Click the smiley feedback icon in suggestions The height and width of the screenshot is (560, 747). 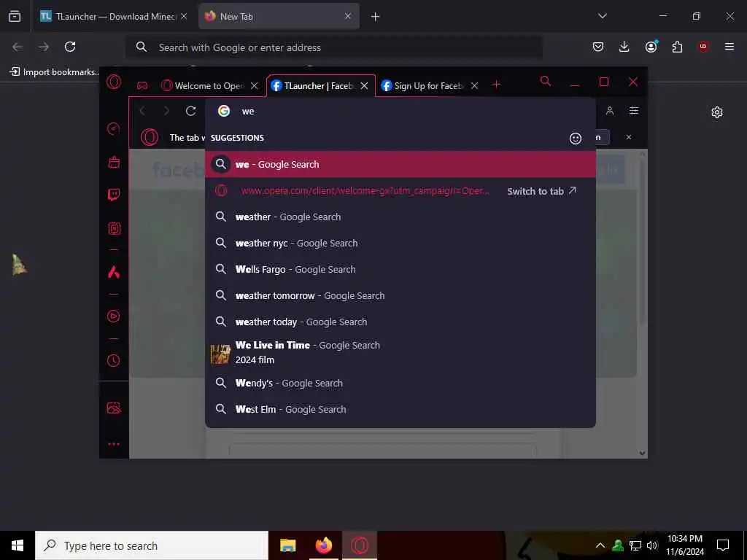[x=576, y=138]
